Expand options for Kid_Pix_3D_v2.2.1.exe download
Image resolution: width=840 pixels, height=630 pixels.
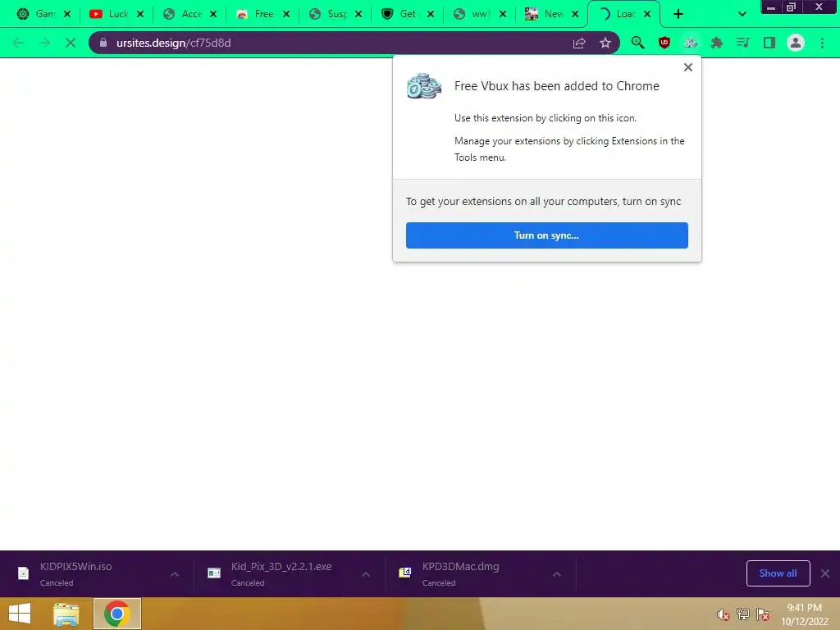point(366,574)
